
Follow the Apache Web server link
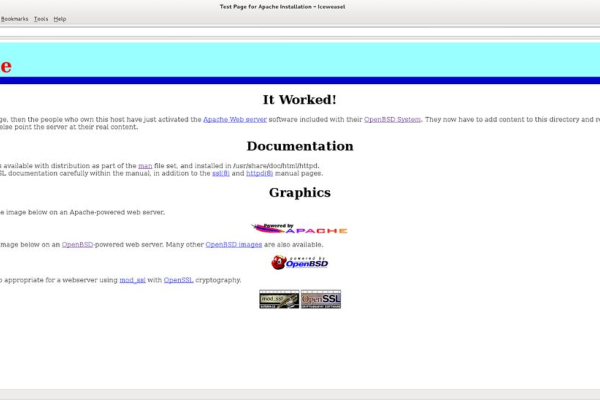[234, 119]
